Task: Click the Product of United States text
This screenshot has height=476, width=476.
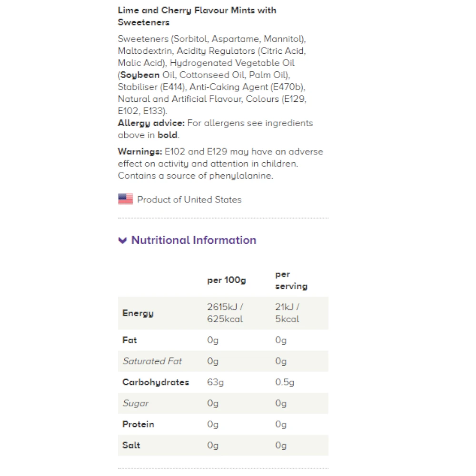Action: [x=189, y=199]
